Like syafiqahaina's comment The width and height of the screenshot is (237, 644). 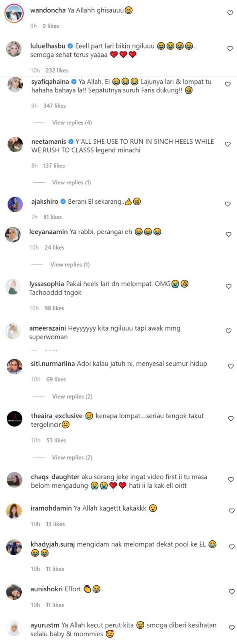[x=228, y=84]
